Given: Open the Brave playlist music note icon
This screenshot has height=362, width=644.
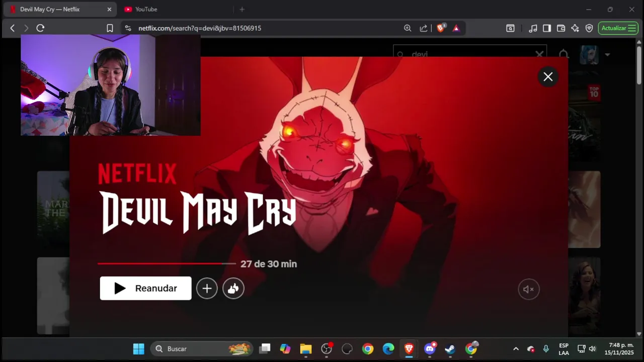Looking at the screenshot, I should [x=533, y=28].
